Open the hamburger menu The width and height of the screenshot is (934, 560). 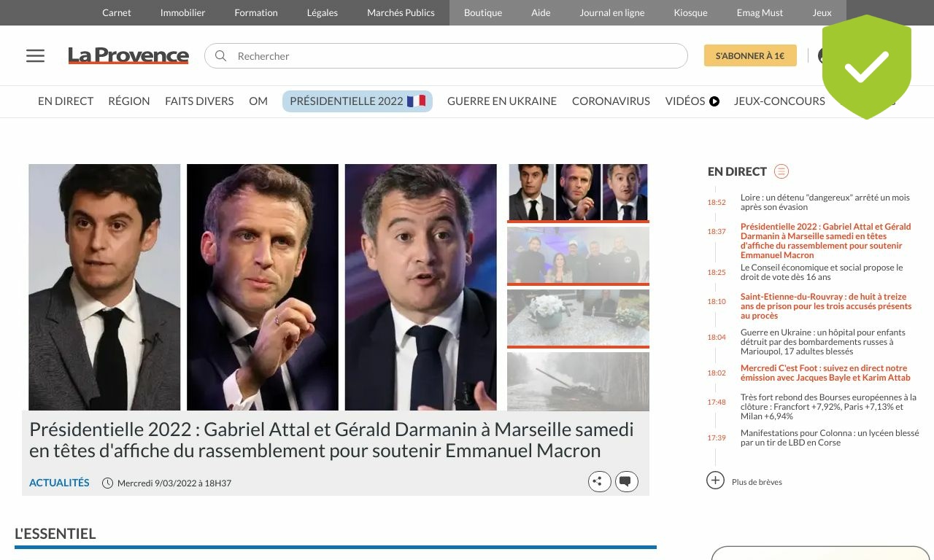pyautogui.click(x=35, y=56)
